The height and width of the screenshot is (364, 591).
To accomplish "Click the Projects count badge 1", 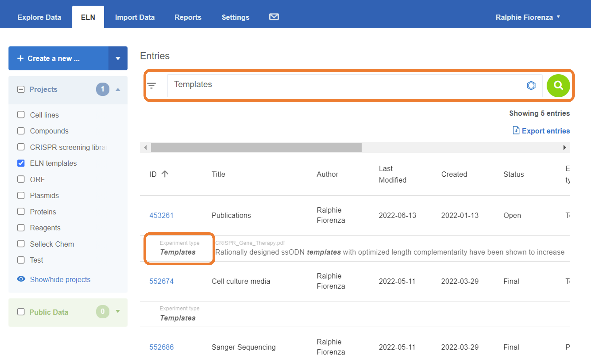I will pos(103,89).
